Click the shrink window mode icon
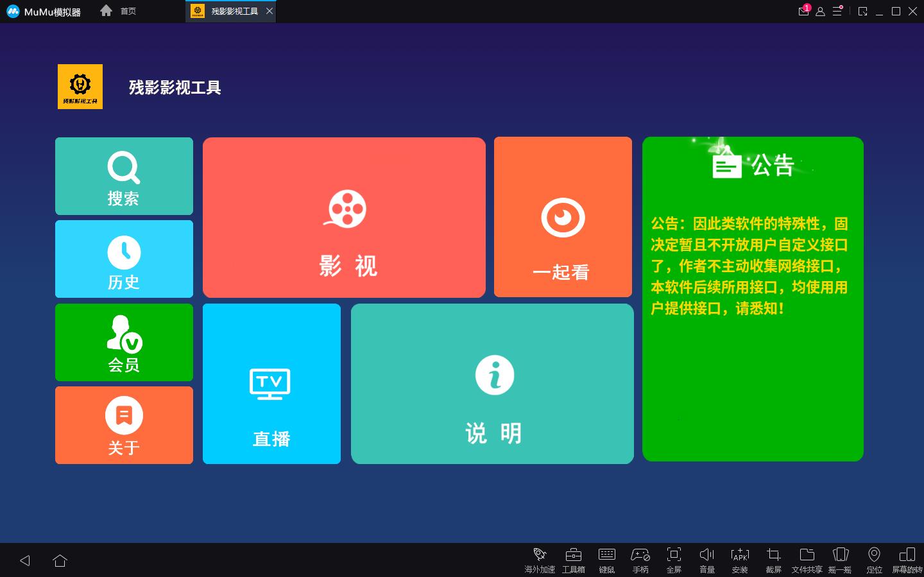This screenshot has width=924, height=577. pos(863,11)
